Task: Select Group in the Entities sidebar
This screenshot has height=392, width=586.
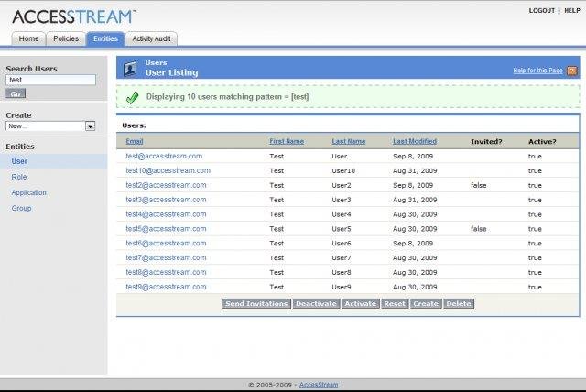Action: [21, 208]
